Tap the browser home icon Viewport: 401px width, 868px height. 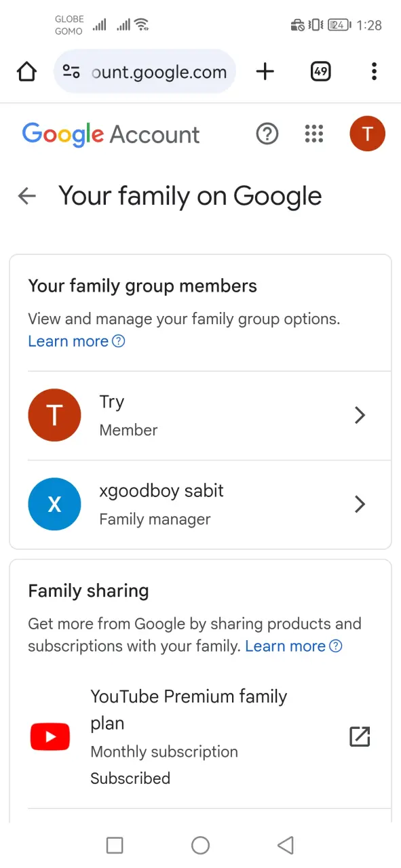[26, 71]
